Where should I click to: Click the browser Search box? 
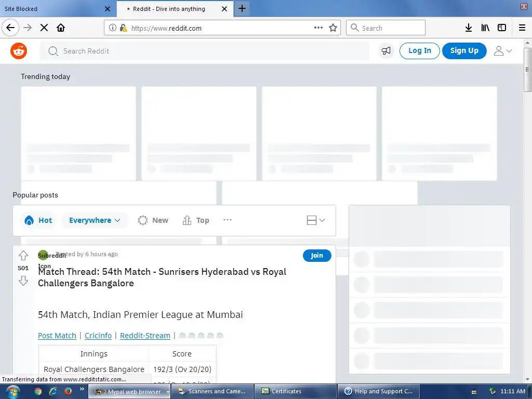[x=386, y=28]
